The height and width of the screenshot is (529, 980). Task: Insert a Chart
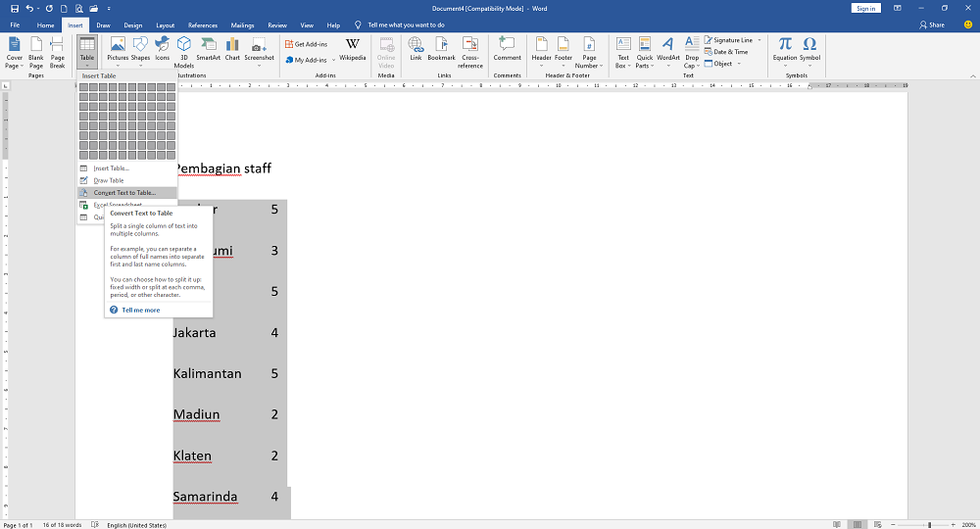232,49
